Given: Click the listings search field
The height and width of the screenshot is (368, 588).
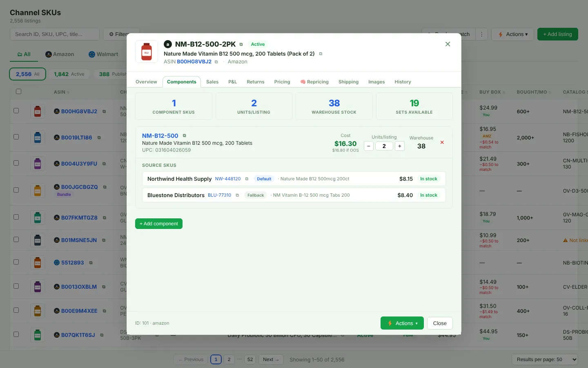Looking at the screenshot, I should tap(55, 34).
